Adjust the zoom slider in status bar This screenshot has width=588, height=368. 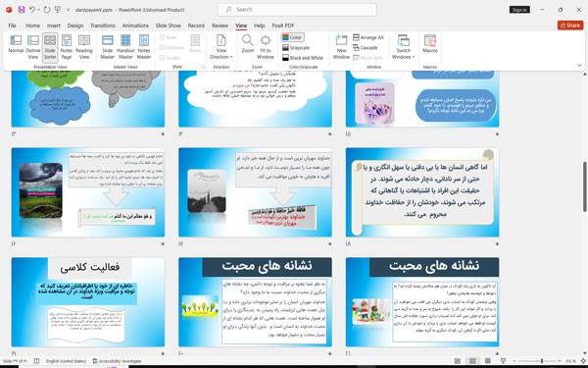pos(541,361)
